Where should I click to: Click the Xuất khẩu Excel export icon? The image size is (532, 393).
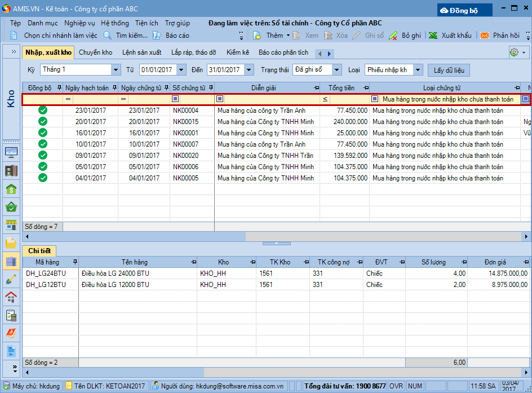[x=433, y=36]
